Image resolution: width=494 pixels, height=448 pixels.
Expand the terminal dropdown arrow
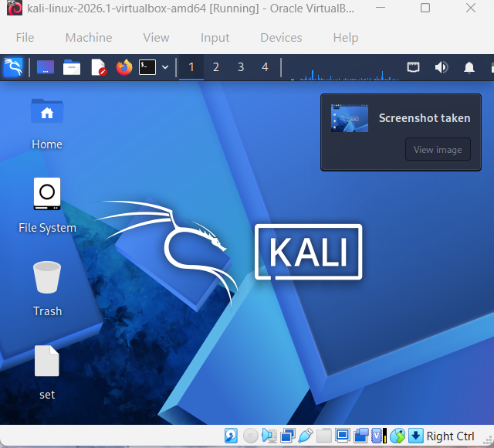tap(165, 67)
